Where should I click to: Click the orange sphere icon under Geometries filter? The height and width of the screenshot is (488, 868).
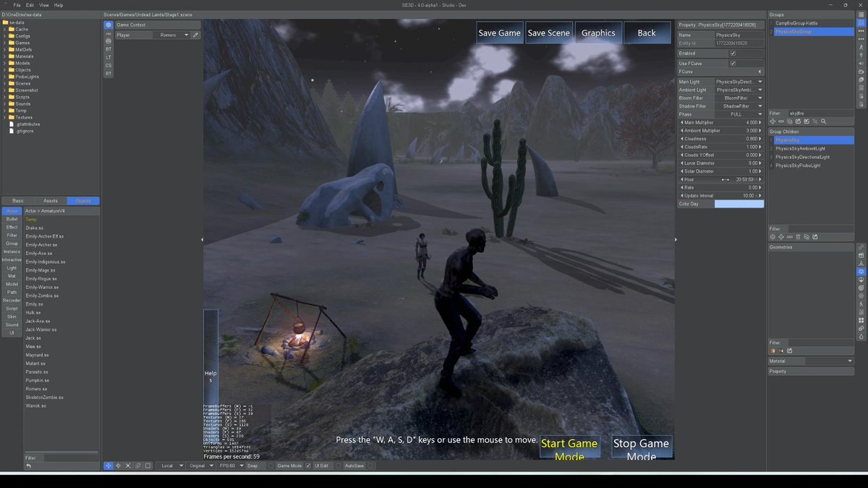click(773, 351)
